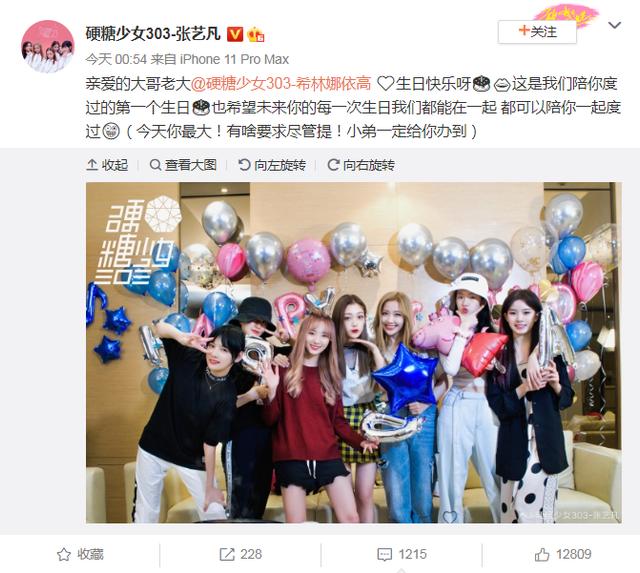Favorite the post with 收藏 star
This screenshot has height=573, width=640.
pos(64,554)
